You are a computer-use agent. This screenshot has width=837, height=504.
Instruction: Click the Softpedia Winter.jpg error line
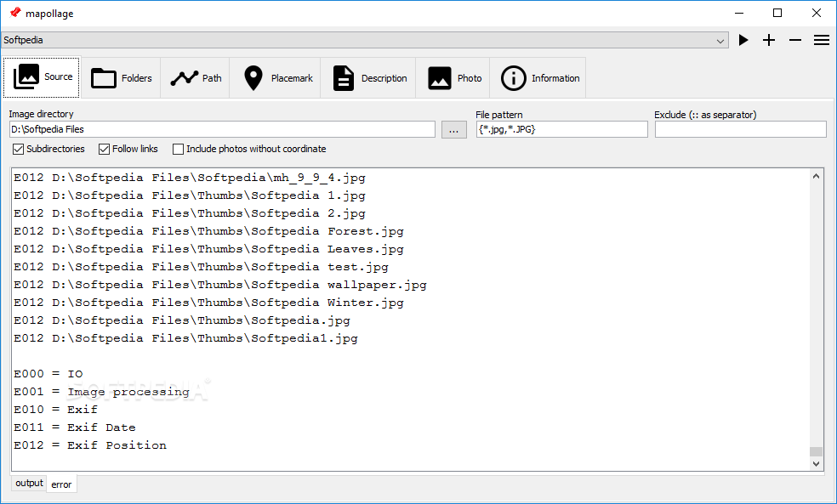(208, 303)
